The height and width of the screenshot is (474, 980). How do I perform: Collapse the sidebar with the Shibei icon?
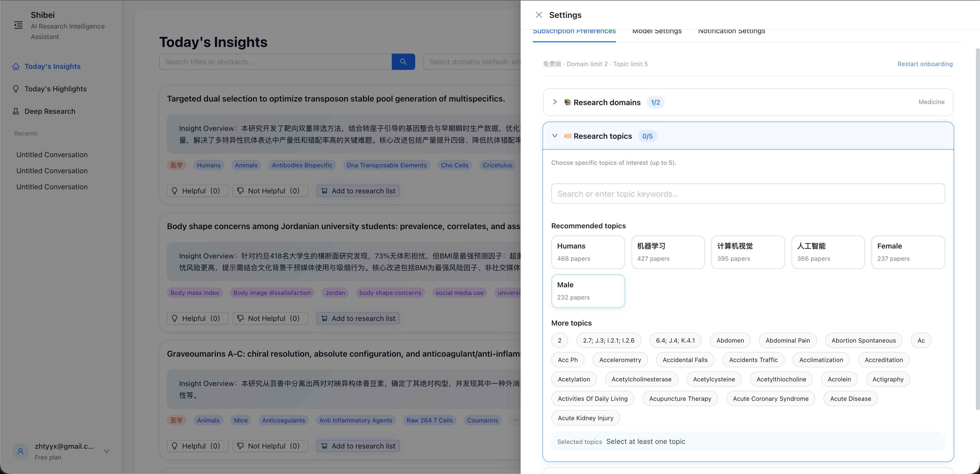18,25
